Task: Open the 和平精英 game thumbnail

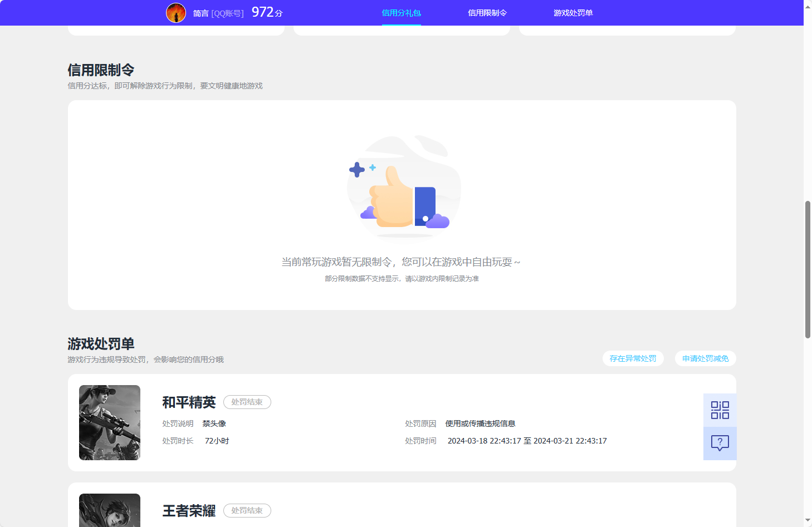Action: (110, 422)
